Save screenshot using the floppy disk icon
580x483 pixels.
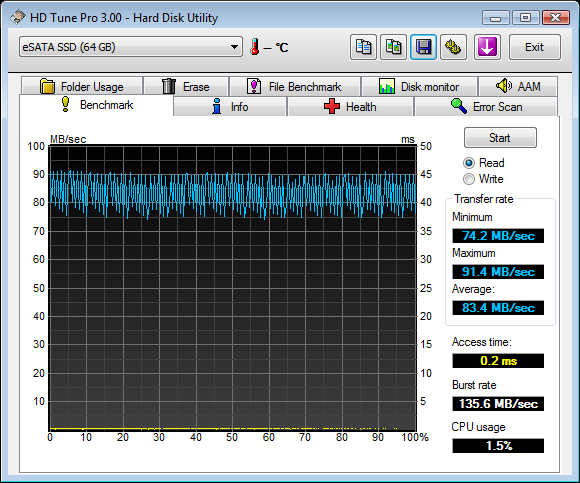423,47
